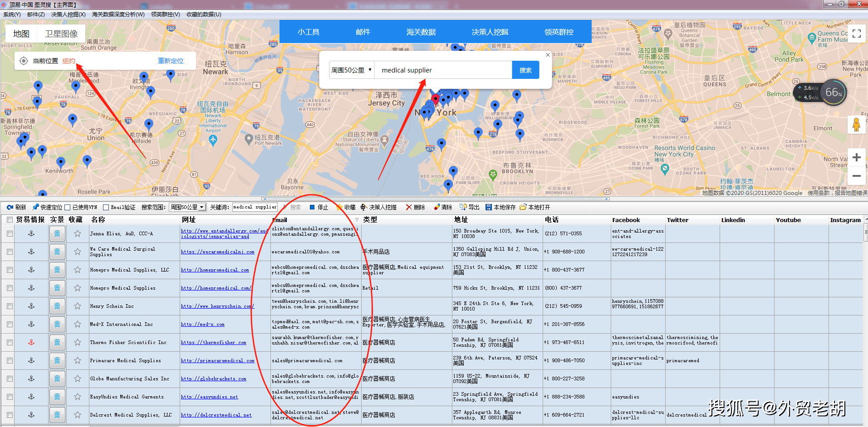Viewport: 868px width, 427px height.
Task: Check the We Care Medical row checkbox
Action: point(10,252)
